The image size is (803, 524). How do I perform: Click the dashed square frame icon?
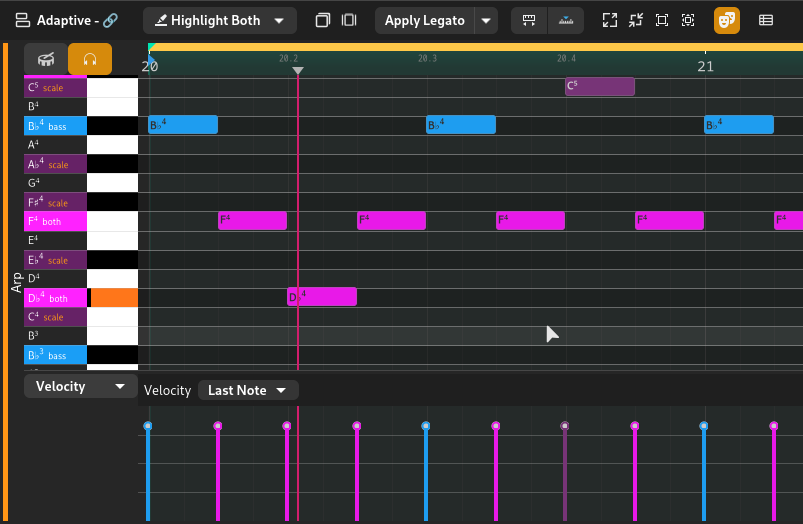pos(688,20)
